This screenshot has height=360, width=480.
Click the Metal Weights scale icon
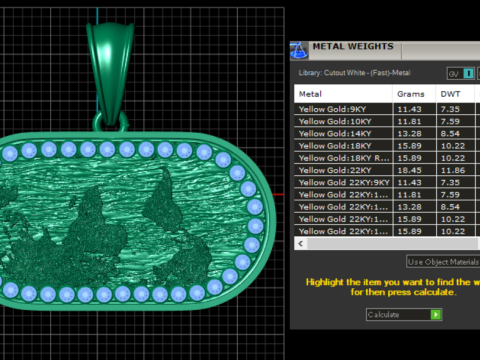pyautogui.click(x=298, y=51)
